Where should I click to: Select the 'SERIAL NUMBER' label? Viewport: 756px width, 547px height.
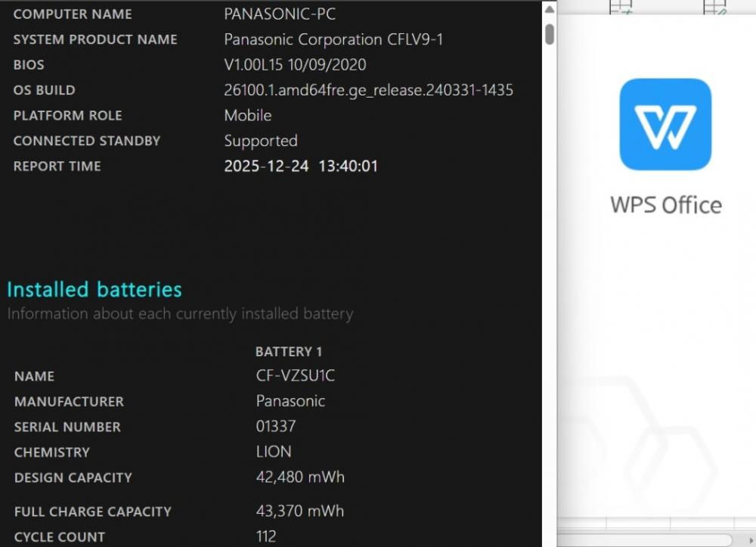67,427
